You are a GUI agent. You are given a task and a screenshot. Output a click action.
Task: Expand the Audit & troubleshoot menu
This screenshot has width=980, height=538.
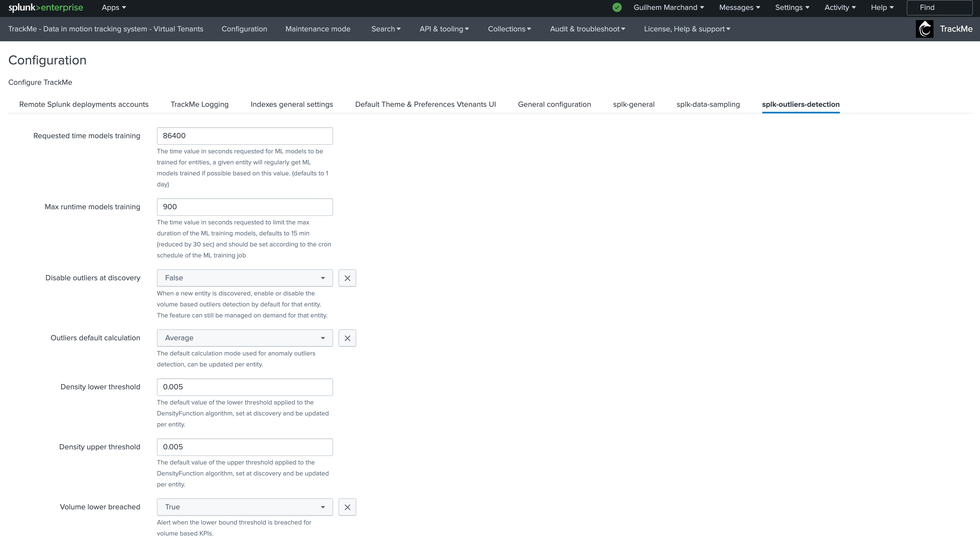[587, 29]
